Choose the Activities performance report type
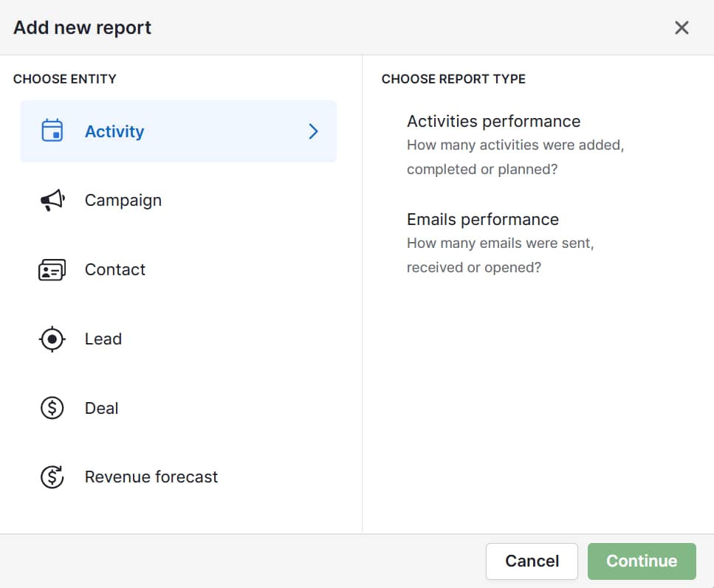Viewport: 714px width, 588px height. point(493,121)
